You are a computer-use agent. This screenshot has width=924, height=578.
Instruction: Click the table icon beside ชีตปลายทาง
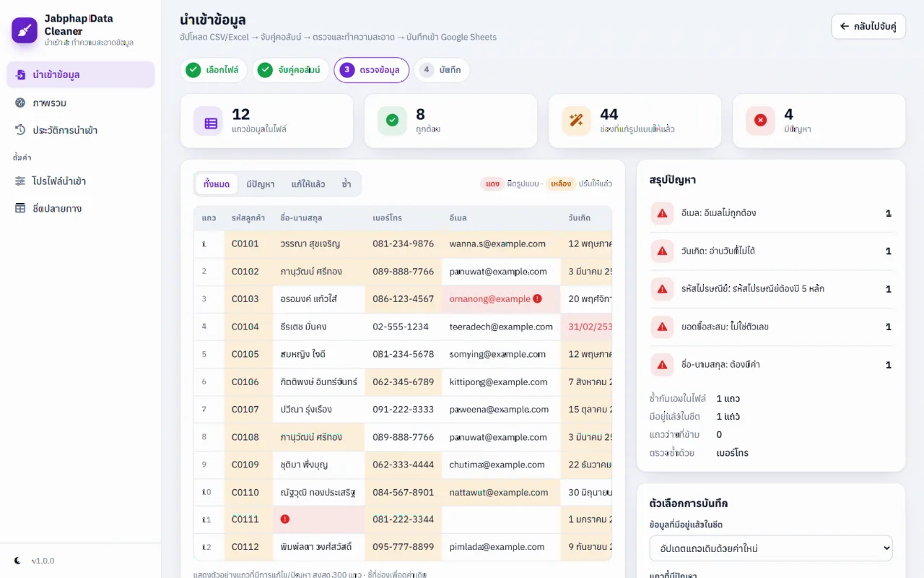tap(20, 208)
